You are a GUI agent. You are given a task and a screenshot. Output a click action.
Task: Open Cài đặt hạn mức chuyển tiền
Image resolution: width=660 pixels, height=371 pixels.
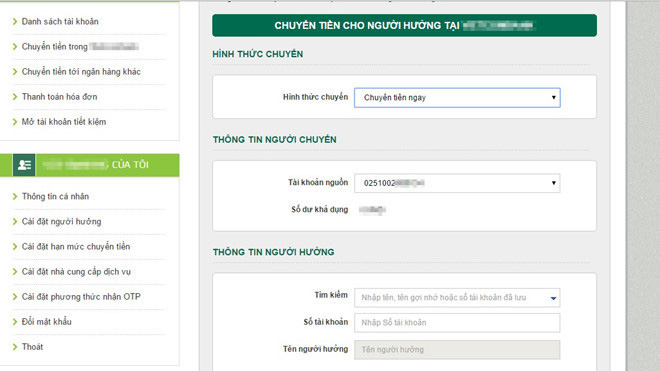76,247
